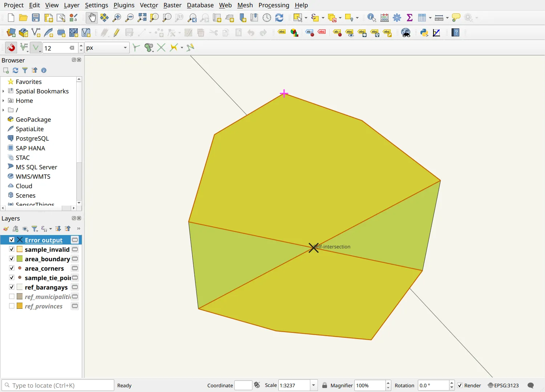Toggle snapping with the magnet icon

[11, 48]
